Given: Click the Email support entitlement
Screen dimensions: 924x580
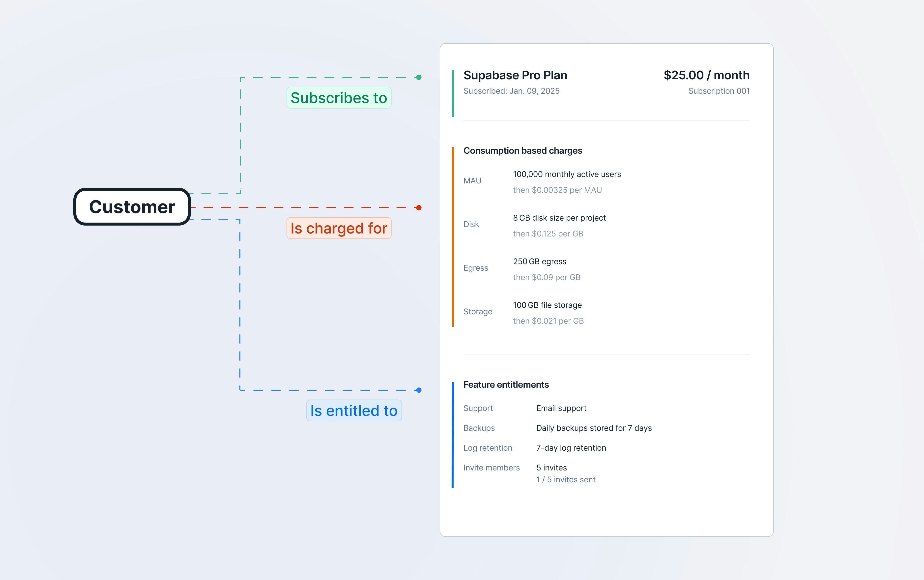Looking at the screenshot, I should pyautogui.click(x=561, y=408).
